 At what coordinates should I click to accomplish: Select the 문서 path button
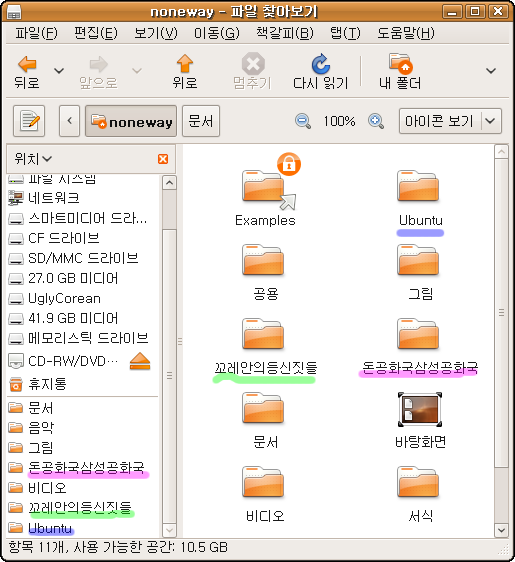[201, 121]
